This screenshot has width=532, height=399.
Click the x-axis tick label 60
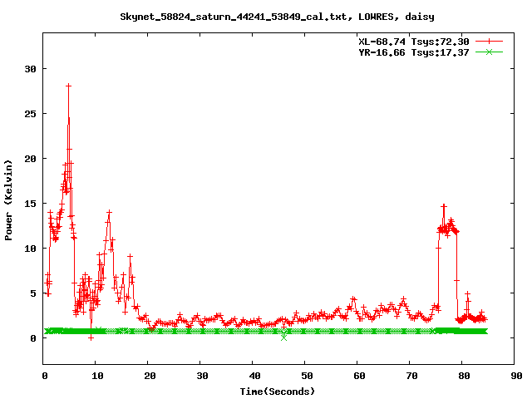pyautogui.click(x=359, y=376)
